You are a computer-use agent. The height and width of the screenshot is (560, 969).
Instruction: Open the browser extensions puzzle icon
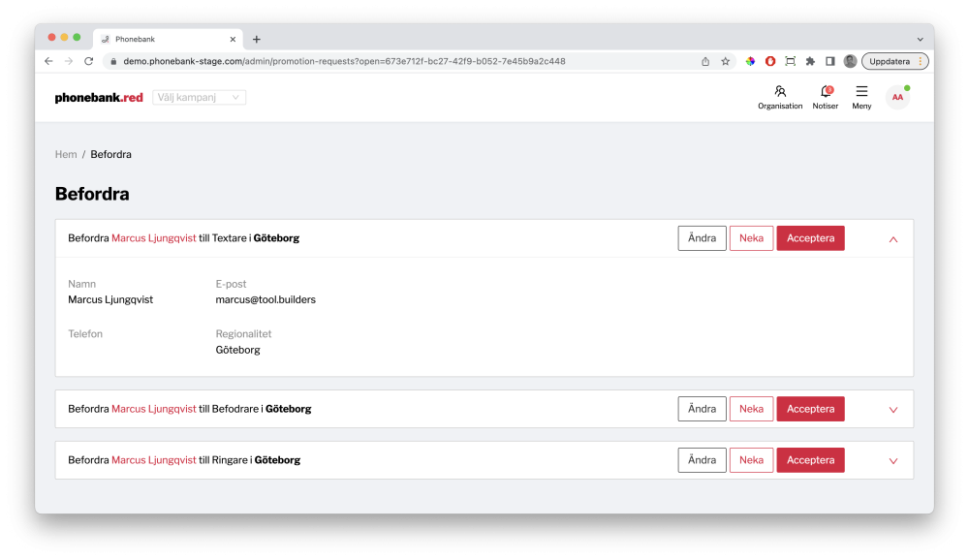pos(810,61)
